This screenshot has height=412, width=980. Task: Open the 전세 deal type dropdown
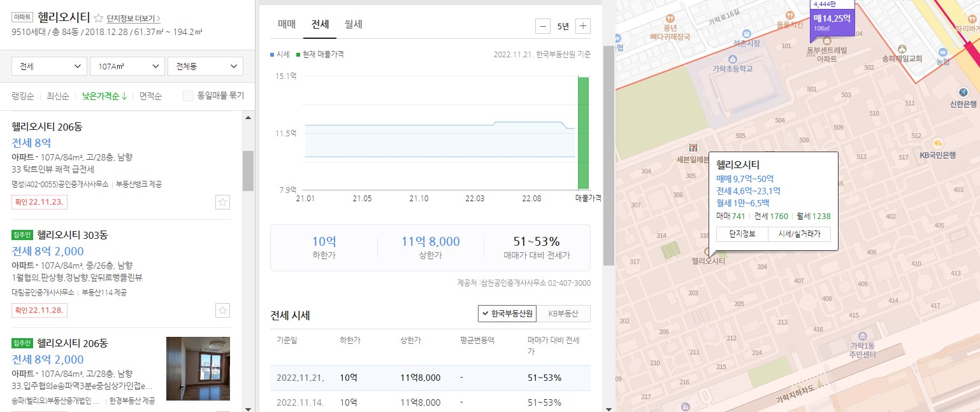click(x=49, y=66)
